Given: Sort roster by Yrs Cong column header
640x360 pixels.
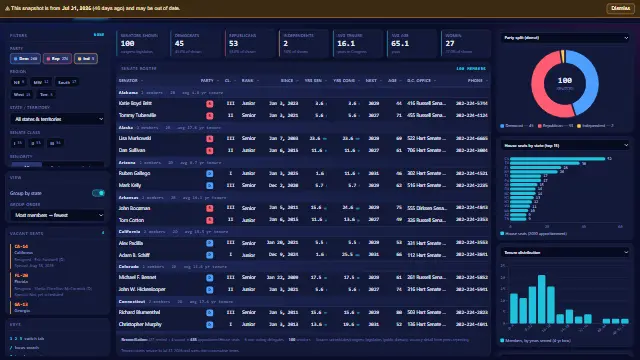Looking at the screenshot, I should (346, 81).
